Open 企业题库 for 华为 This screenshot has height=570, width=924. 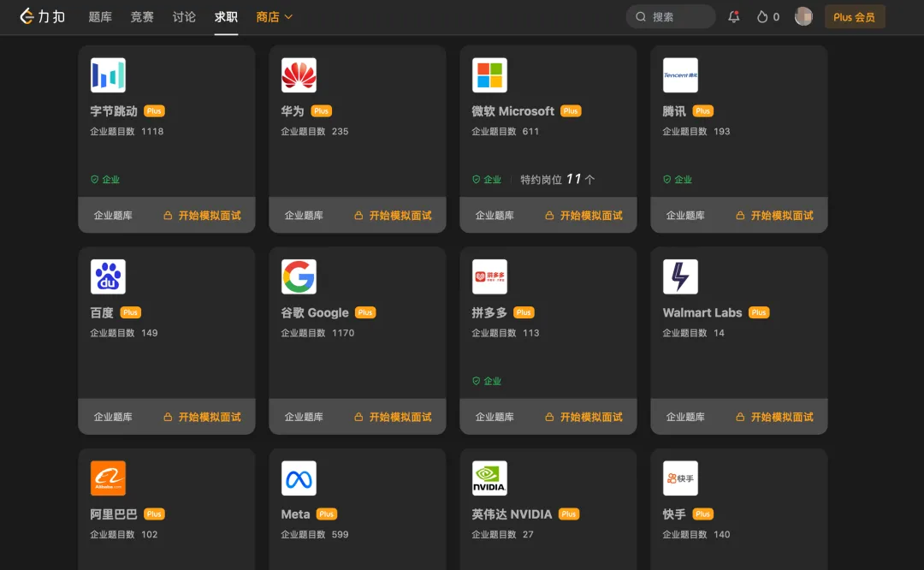304,215
